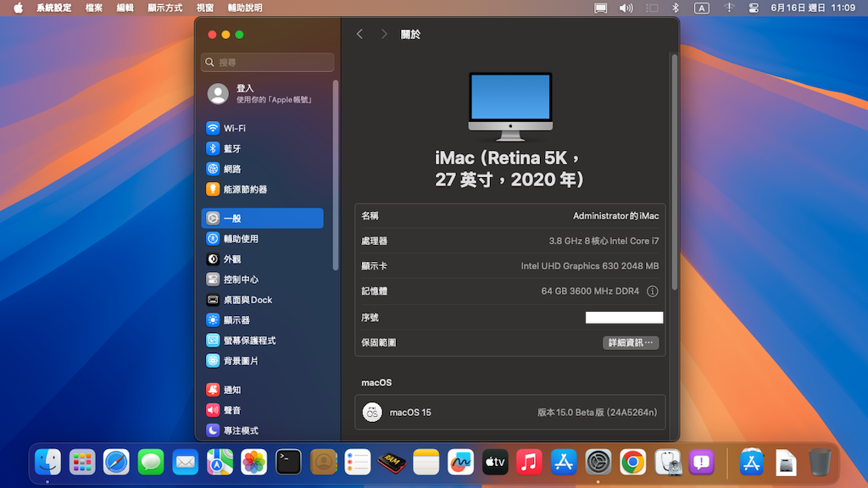Open the 輔助說明 help menu
Viewport: 868px width, 488px height.
[x=245, y=8]
